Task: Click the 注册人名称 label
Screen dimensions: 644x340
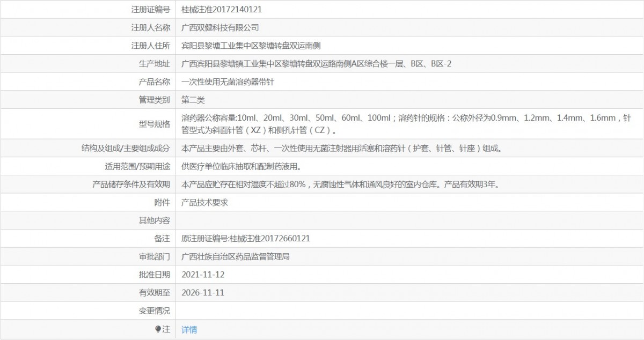Action: [x=151, y=27]
